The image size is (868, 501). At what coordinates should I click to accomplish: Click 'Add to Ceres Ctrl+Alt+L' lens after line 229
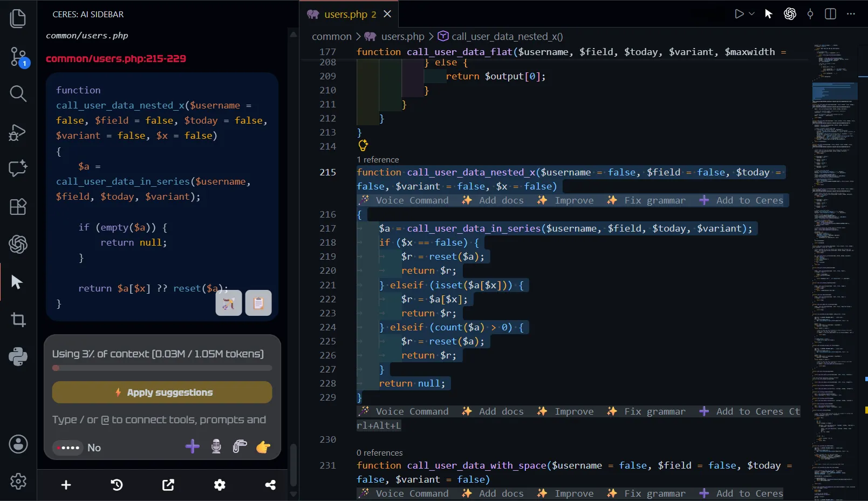(749, 411)
